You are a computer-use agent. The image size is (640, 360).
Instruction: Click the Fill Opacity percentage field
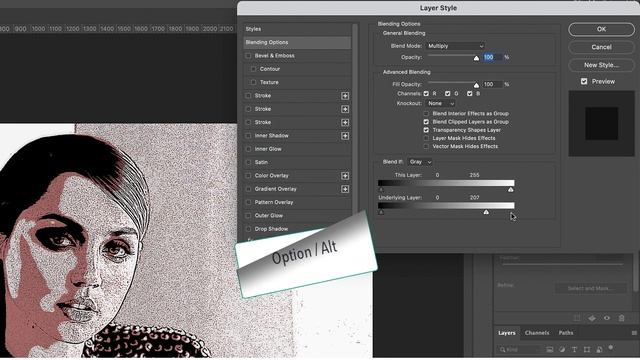point(493,84)
